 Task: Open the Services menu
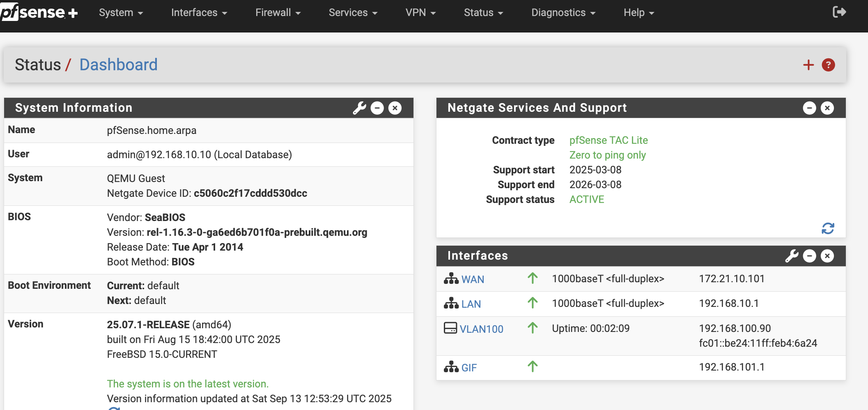coord(353,13)
